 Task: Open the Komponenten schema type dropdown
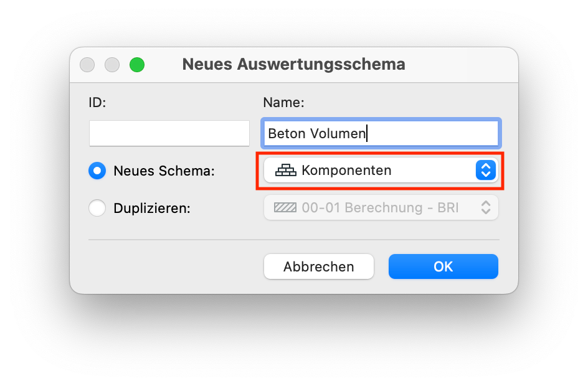click(x=381, y=170)
